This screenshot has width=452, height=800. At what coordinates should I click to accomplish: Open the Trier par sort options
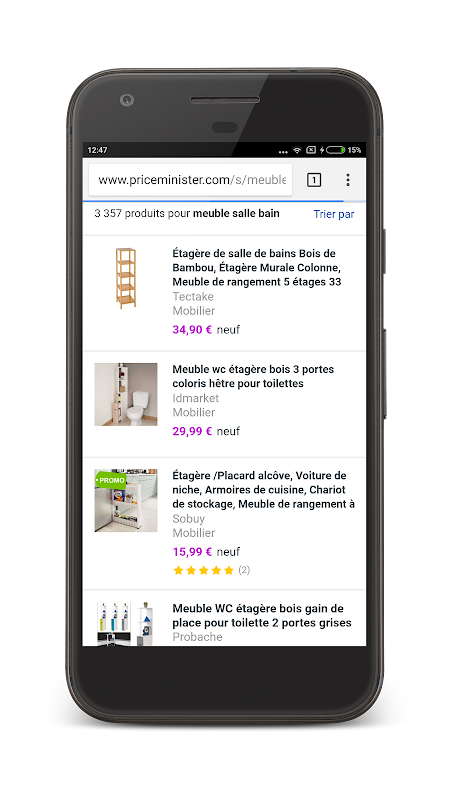[x=334, y=214]
